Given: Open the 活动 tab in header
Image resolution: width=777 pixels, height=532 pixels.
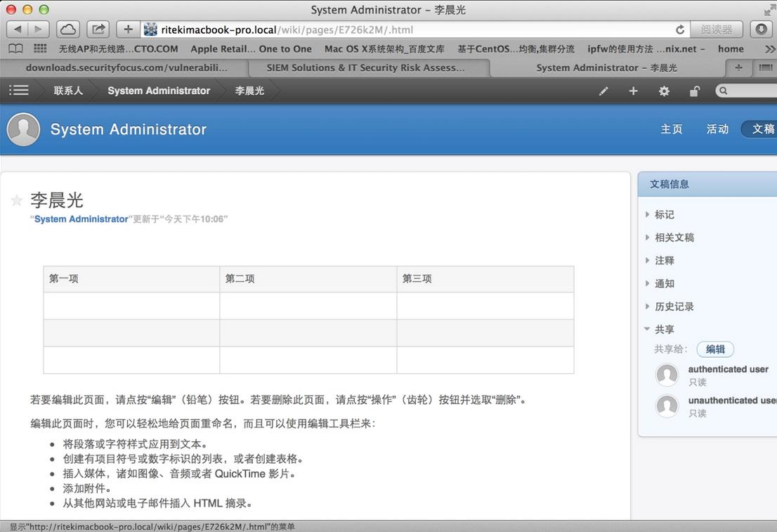Looking at the screenshot, I should pos(717,129).
